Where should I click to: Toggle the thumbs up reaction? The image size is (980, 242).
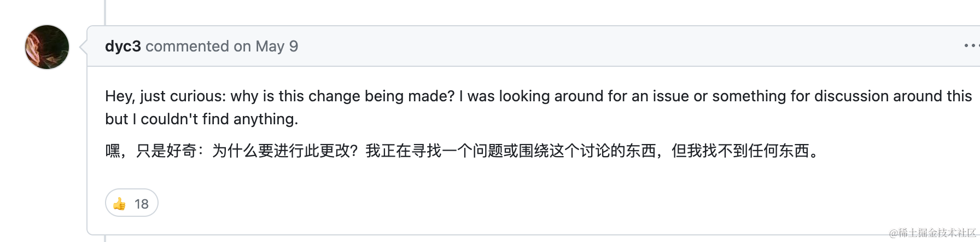tap(131, 203)
